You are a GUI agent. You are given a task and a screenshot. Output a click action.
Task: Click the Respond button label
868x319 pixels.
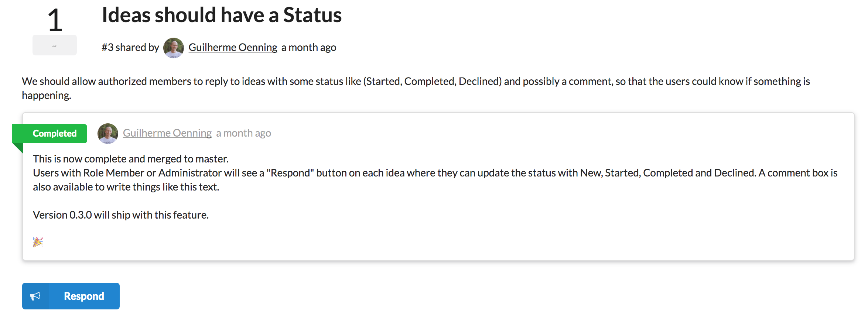[x=84, y=296]
